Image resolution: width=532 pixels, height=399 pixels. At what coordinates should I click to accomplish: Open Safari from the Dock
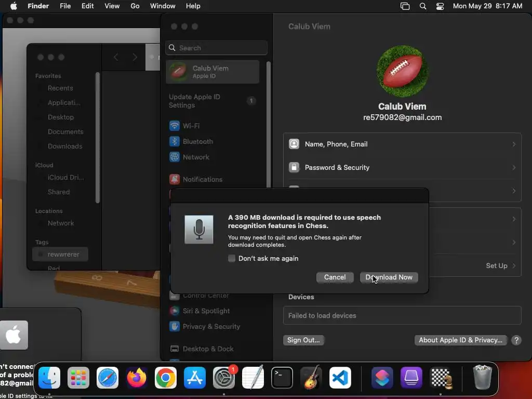point(108,378)
